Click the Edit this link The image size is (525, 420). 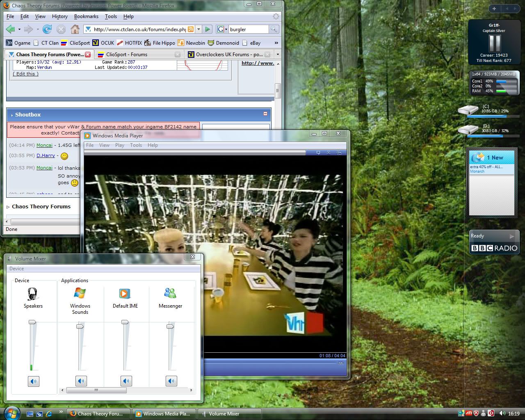[25, 74]
